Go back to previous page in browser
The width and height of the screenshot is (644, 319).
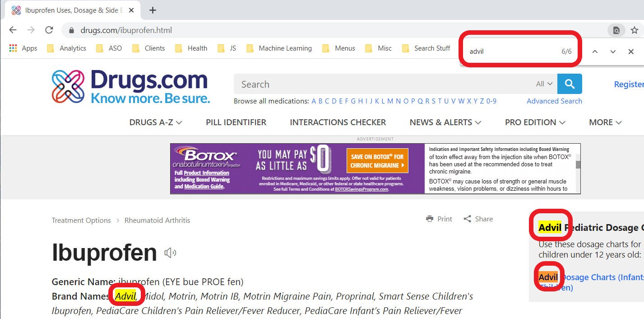point(13,30)
